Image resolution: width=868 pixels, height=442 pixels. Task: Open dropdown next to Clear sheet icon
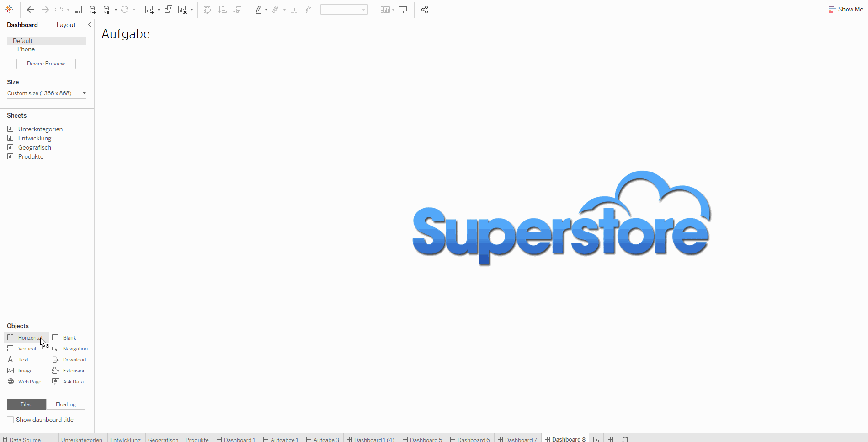(192, 10)
